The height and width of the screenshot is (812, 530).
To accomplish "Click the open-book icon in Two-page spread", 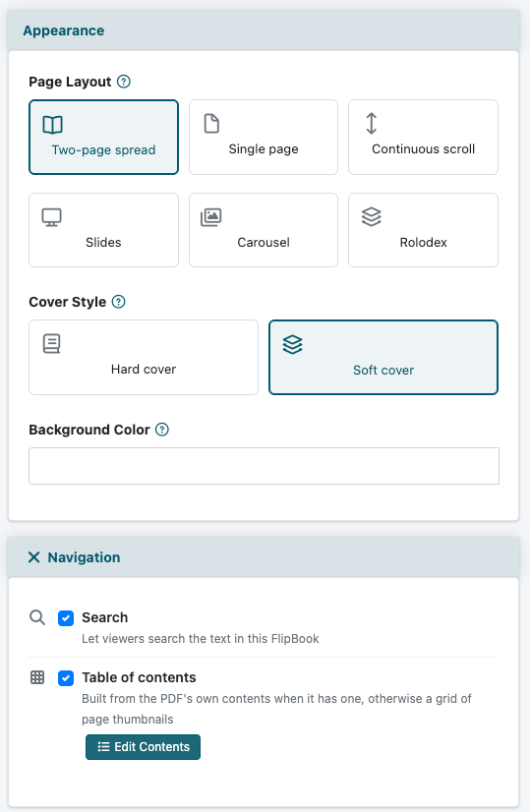I will (52, 125).
